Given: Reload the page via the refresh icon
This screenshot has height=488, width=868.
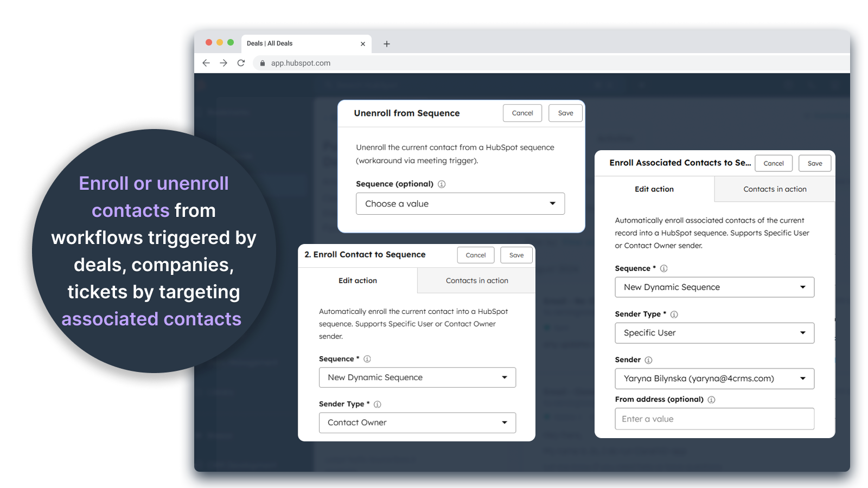Looking at the screenshot, I should pyautogui.click(x=241, y=63).
